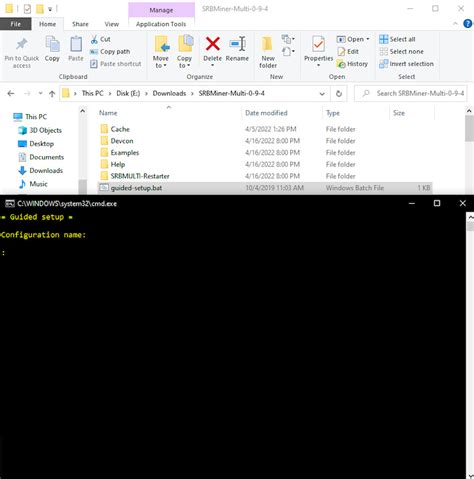474x479 pixels.
Task: Maximize the cmd.exe window
Action: (437, 203)
